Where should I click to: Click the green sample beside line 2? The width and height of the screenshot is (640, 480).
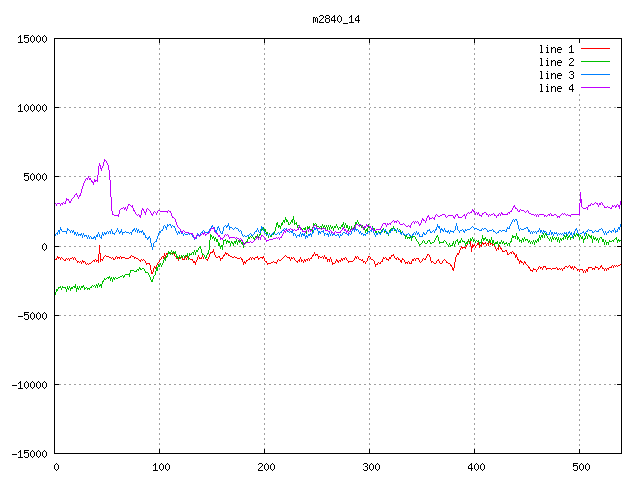point(595,62)
